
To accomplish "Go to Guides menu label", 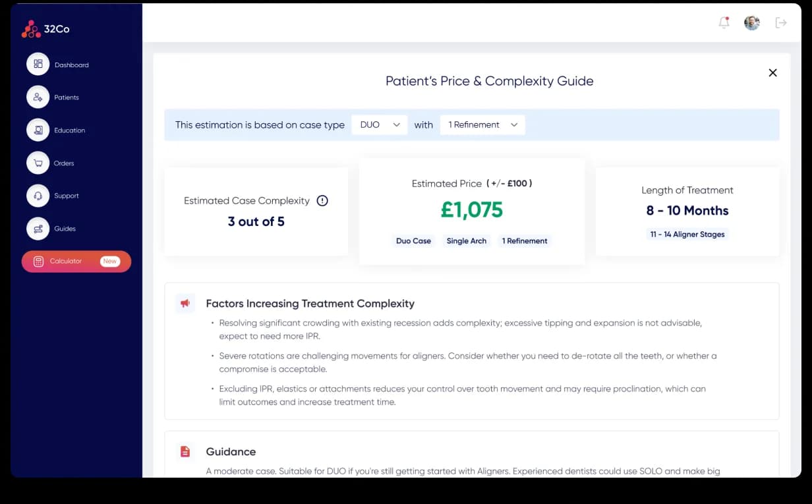I will click(x=65, y=229).
